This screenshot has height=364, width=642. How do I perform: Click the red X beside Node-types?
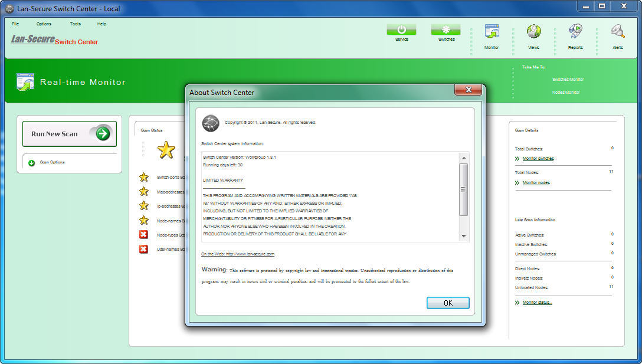(143, 235)
